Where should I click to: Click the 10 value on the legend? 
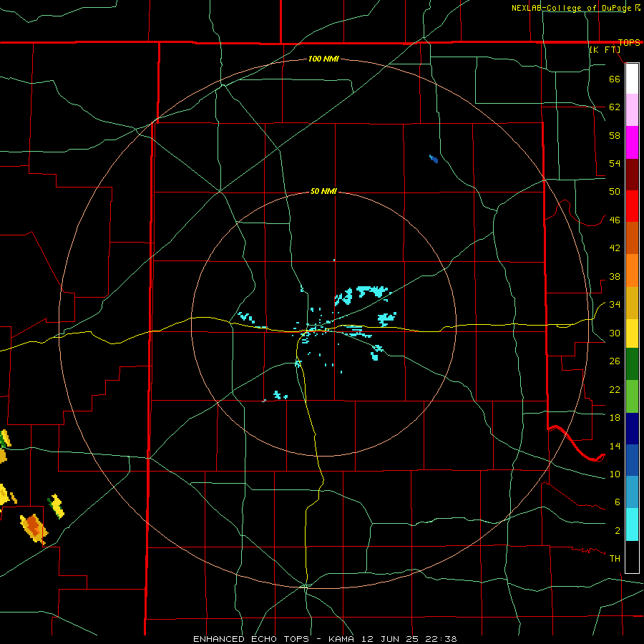[x=615, y=474]
